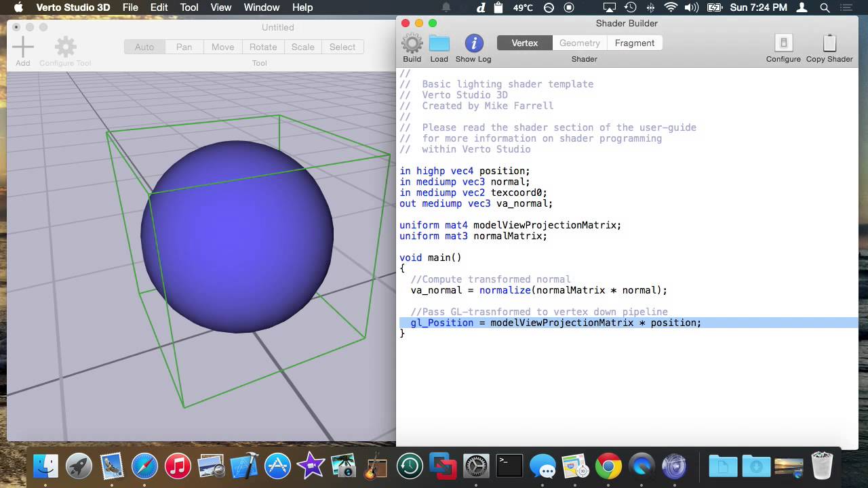Image resolution: width=868 pixels, height=488 pixels.
Task: Open System Preferences from the Dock
Action: pyautogui.click(x=476, y=466)
